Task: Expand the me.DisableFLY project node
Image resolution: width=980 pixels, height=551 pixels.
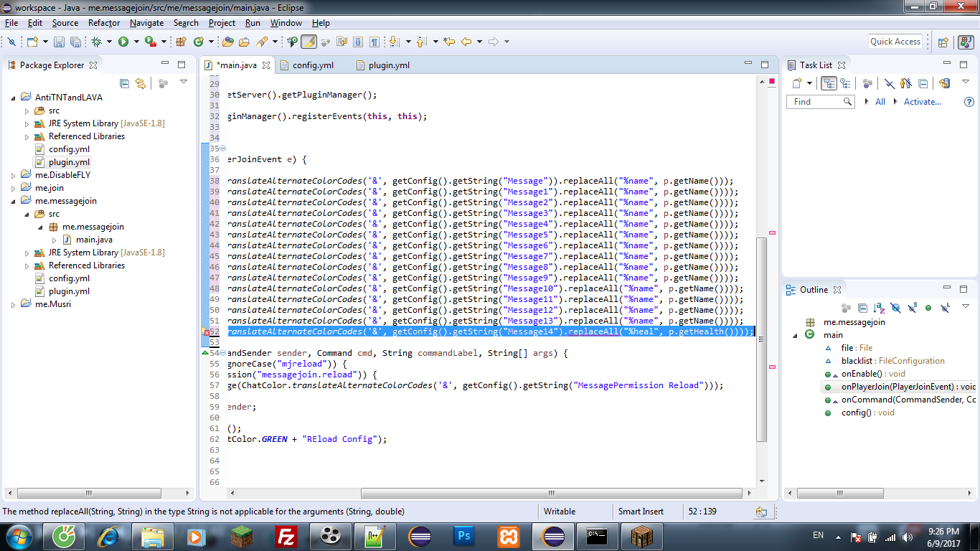Action: point(14,175)
